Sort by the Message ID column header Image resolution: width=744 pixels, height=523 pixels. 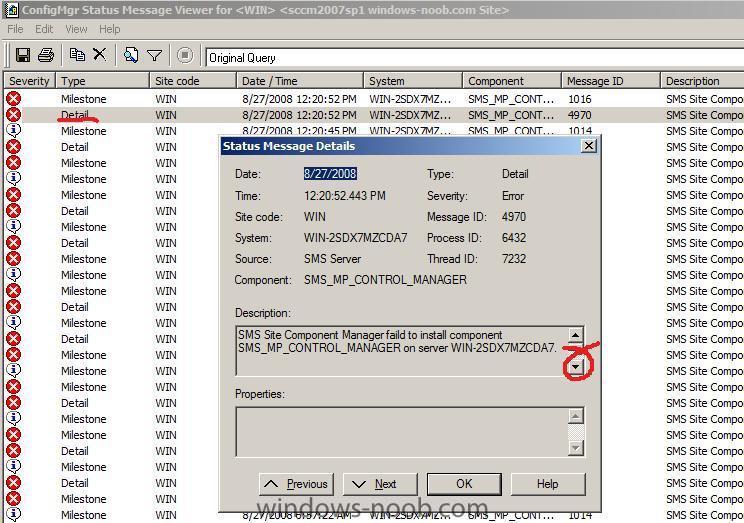(611, 81)
